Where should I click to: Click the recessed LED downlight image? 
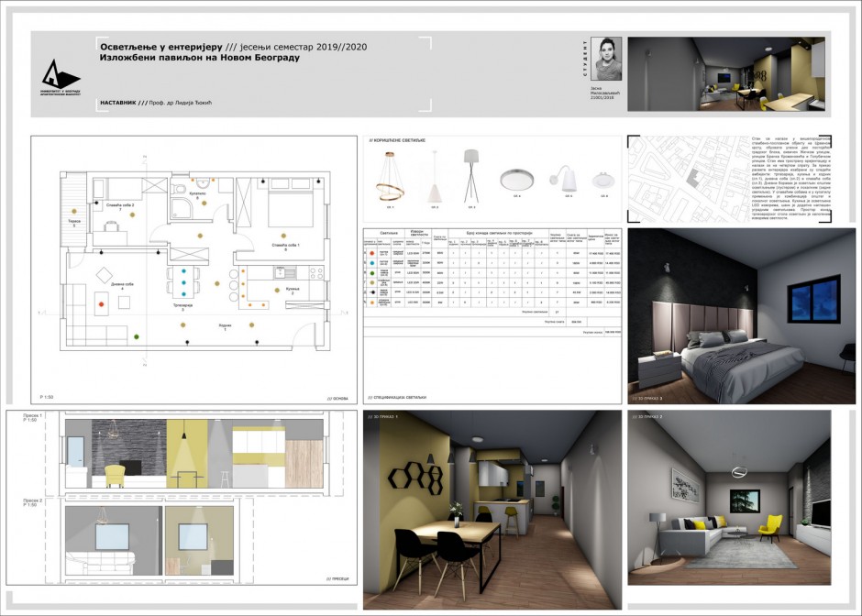tap(604, 181)
